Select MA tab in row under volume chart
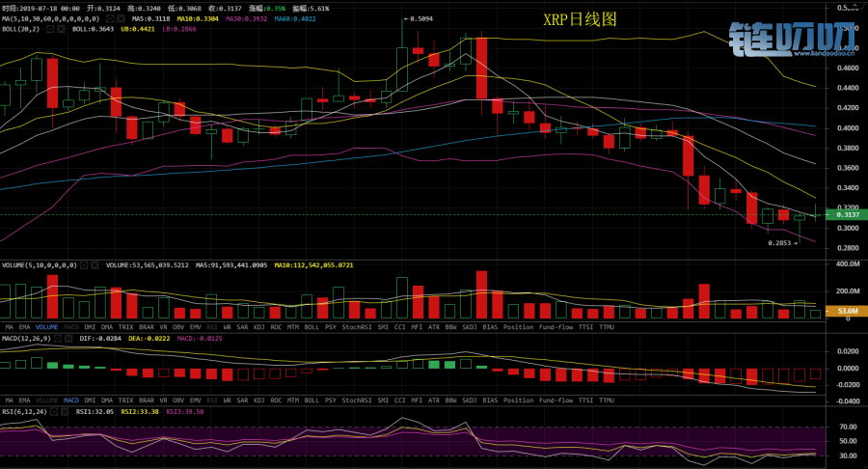The height and width of the screenshot is (469, 868). pyautogui.click(x=10, y=327)
